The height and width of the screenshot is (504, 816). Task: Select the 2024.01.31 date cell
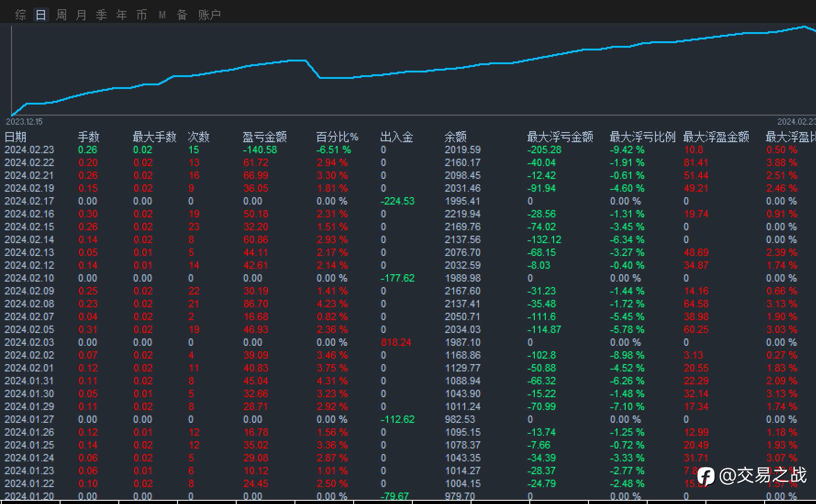coord(29,381)
